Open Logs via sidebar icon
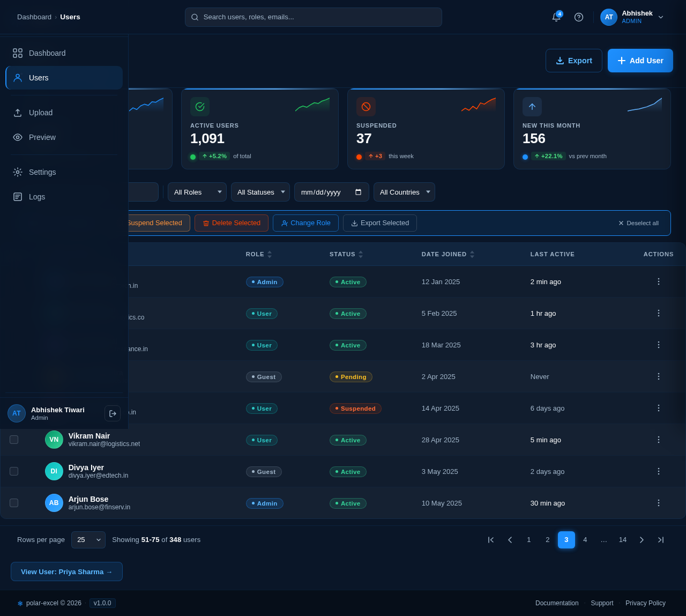The width and height of the screenshot is (686, 616). click(17, 197)
